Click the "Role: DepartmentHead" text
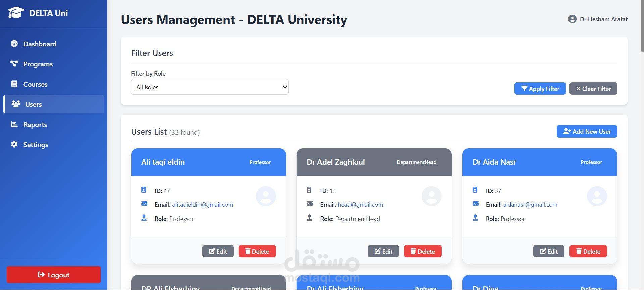Screen dimensions: 644x290 (350, 219)
